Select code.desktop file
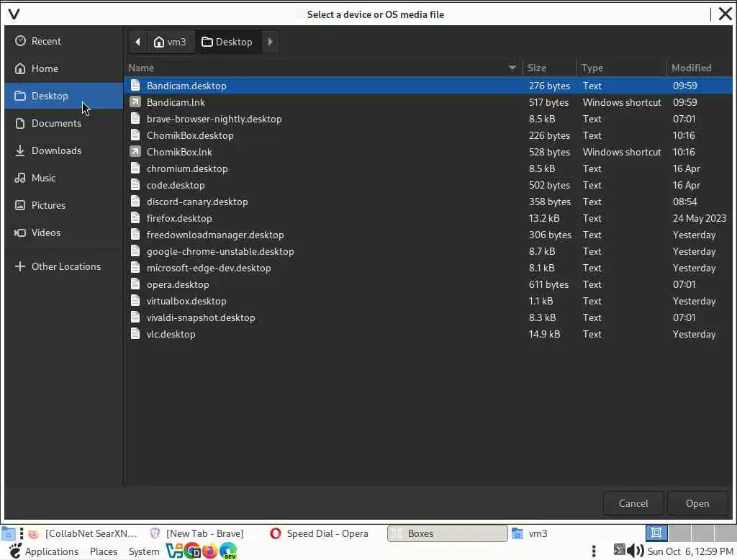Screen dimensions: 737x560 [x=429, y=185]
